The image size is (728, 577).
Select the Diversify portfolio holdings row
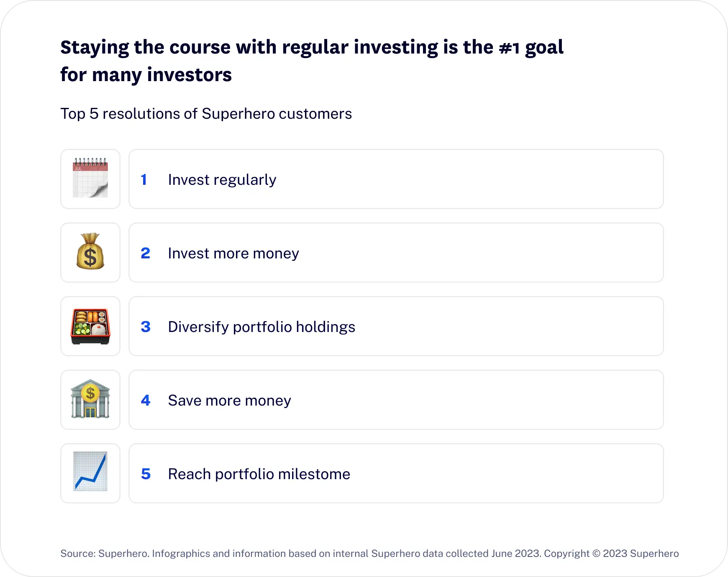396,326
